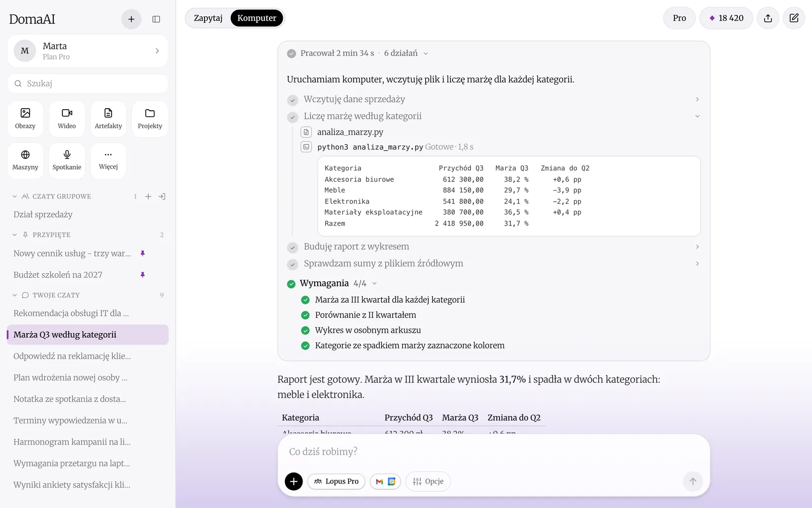
Task: Open the Wideo video shortcut
Action: (x=67, y=119)
